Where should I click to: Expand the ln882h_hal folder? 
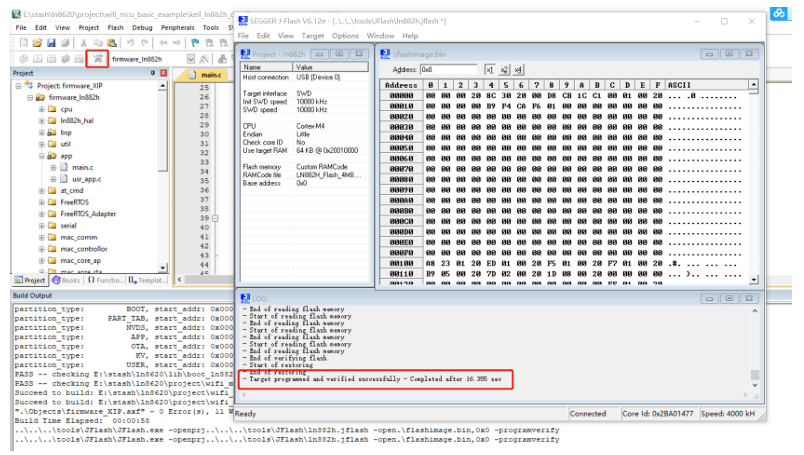42,121
